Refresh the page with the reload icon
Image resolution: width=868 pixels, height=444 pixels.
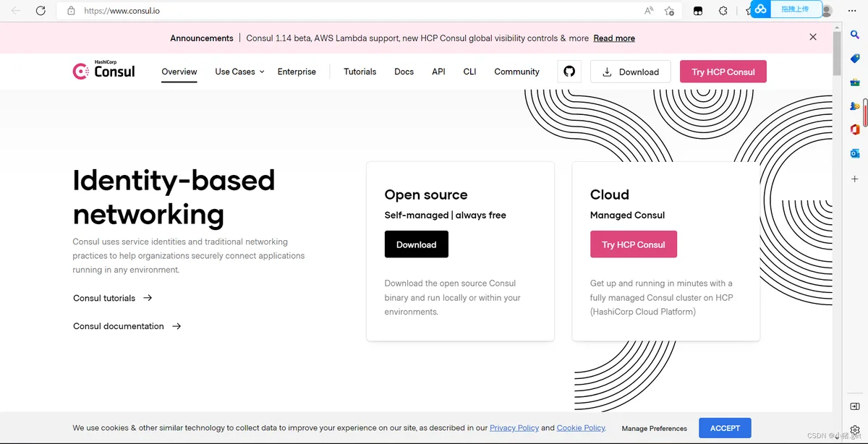tap(41, 11)
